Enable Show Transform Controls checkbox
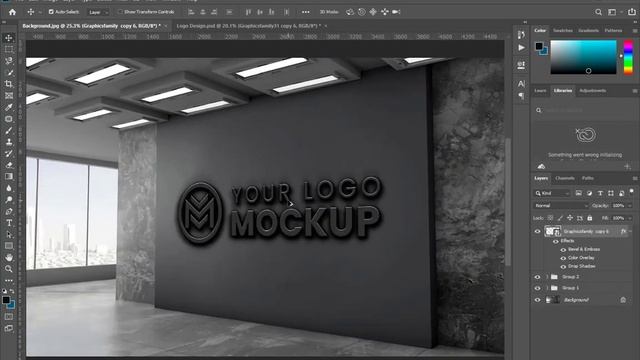The height and width of the screenshot is (360, 640). [x=120, y=12]
